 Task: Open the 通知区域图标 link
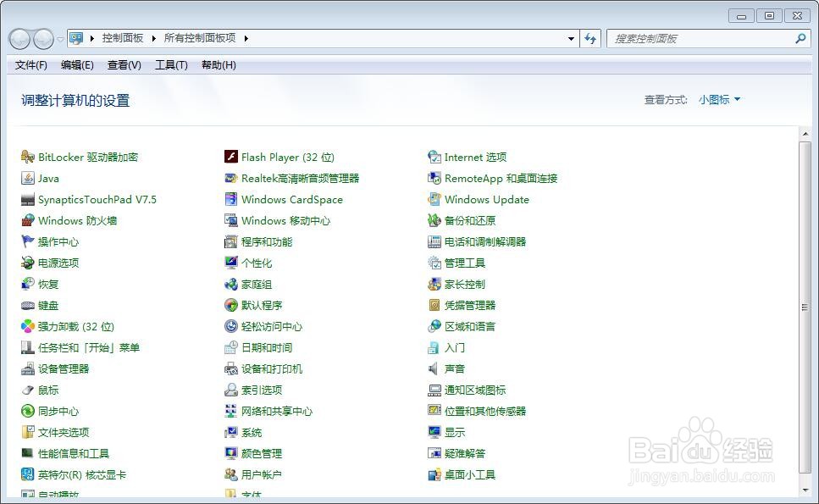475,390
